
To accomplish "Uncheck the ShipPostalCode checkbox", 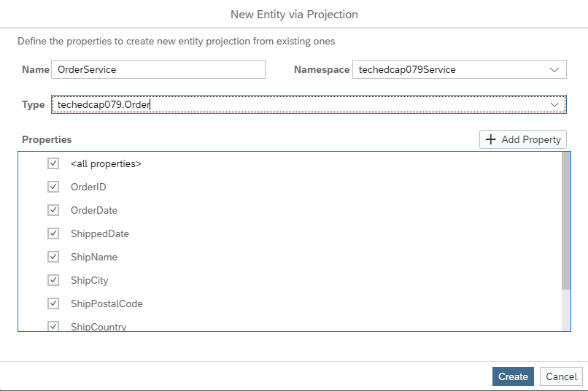I will tap(53, 303).
